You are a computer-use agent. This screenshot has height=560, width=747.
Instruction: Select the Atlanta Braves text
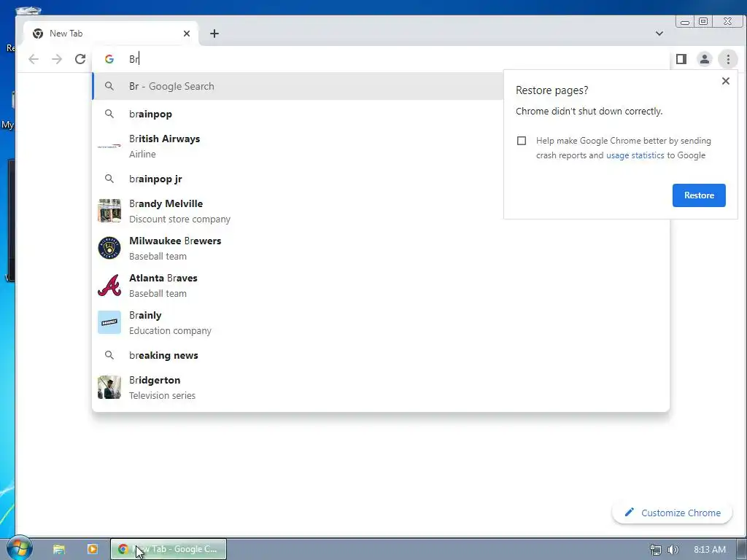click(163, 278)
